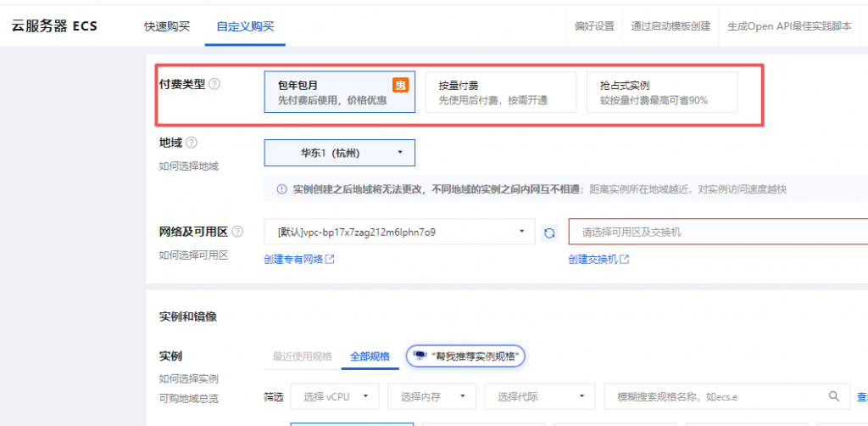Image resolution: width=868 pixels, height=426 pixels.
Task: Open the 华东1（杭州） region dropdown
Action: pyautogui.click(x=339, y=153)
